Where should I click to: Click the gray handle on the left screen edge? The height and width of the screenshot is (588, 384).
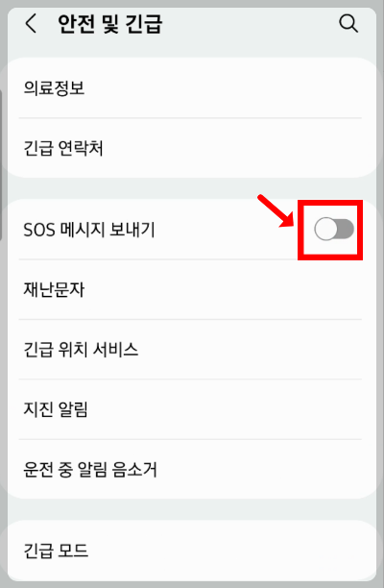tap(1, 165)
